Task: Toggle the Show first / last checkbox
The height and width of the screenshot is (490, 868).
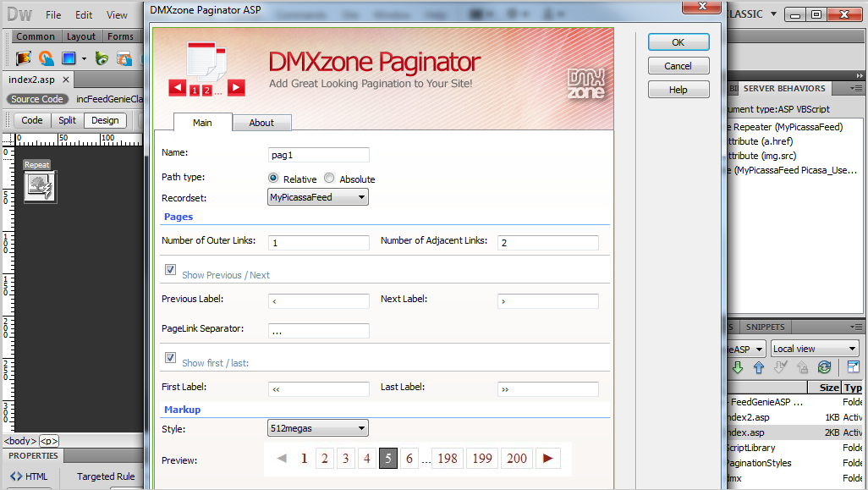Action: (171, 358)
